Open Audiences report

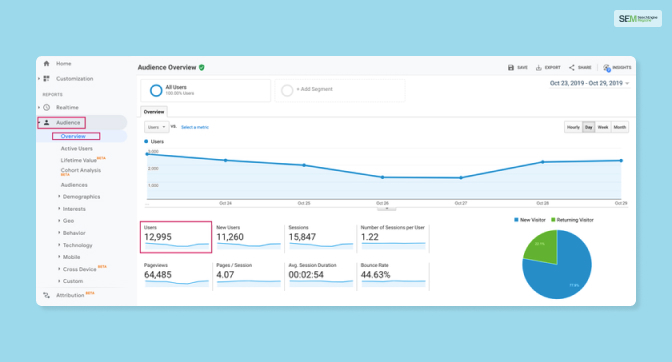click(74, 185)
